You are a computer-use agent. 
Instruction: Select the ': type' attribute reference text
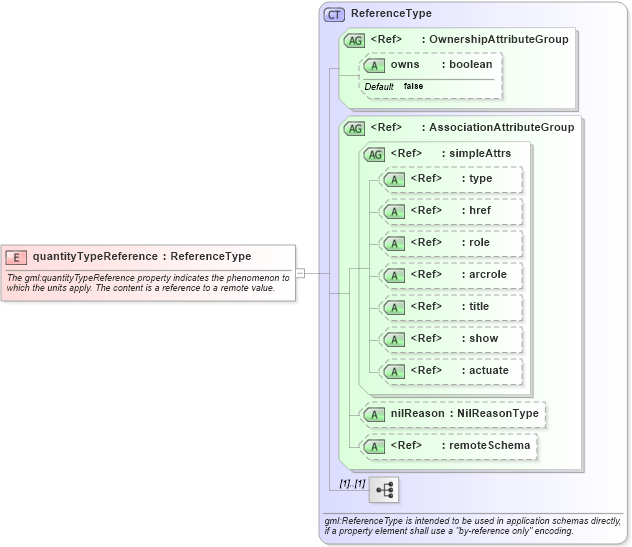(477, 179)
